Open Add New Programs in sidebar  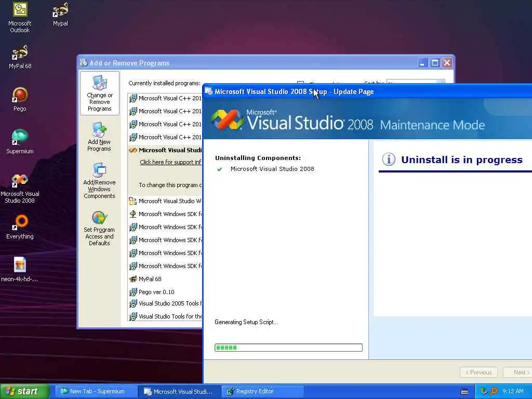click(x=99, y=137)
